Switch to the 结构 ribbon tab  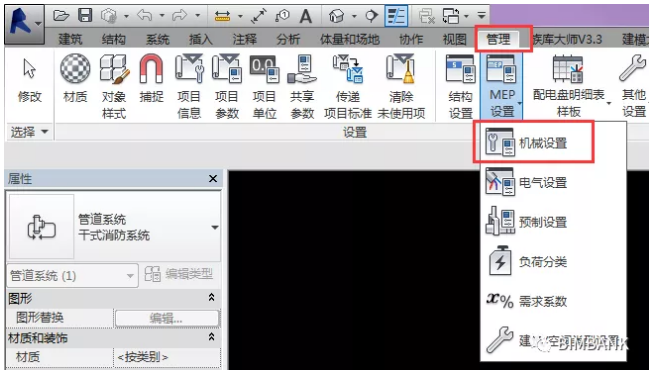click(x=114, y=39)
